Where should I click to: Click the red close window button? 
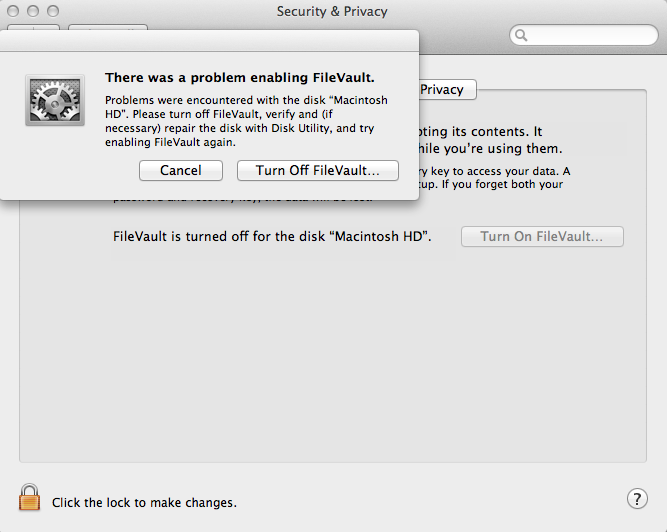(13, 11)
